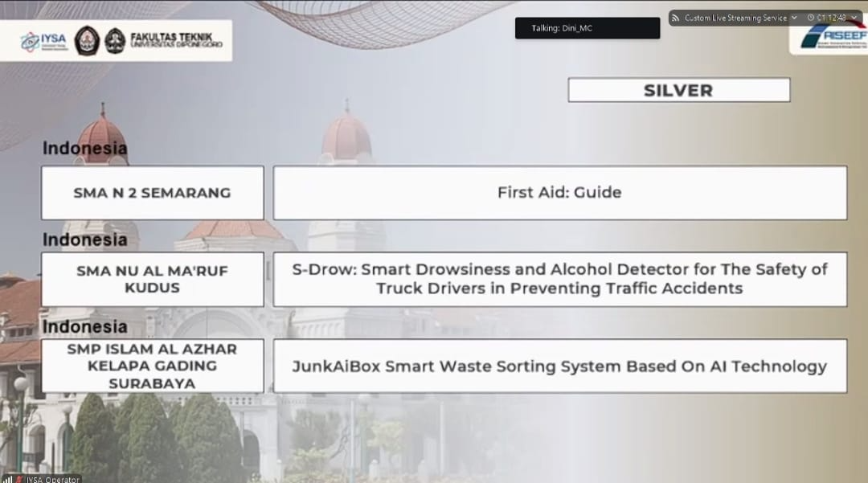Select the SMA N 2 SEMARANG box

pyautogui.click(x=152, y=193)
